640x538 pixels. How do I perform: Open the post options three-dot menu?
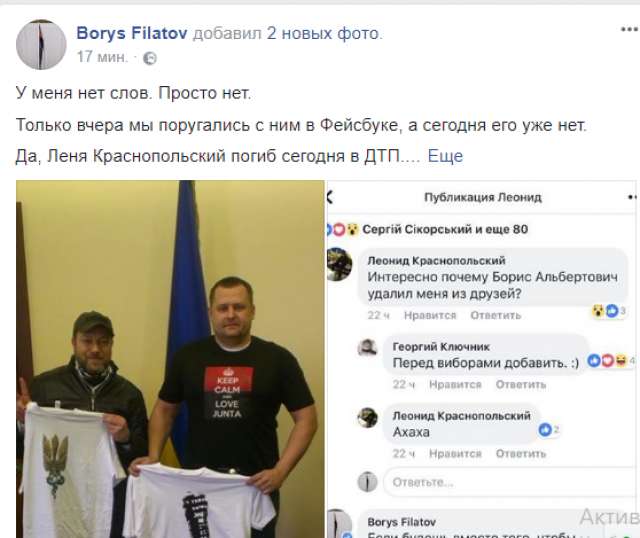point(630,29)
